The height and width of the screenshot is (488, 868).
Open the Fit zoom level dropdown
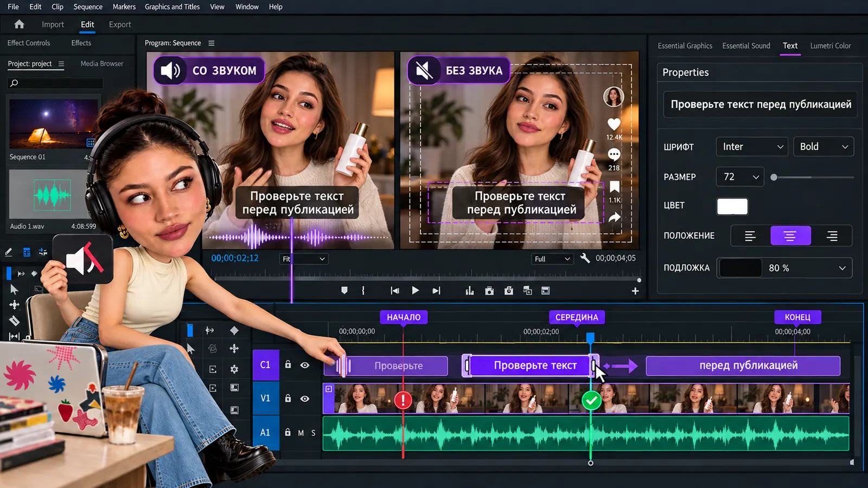[304, 259]
